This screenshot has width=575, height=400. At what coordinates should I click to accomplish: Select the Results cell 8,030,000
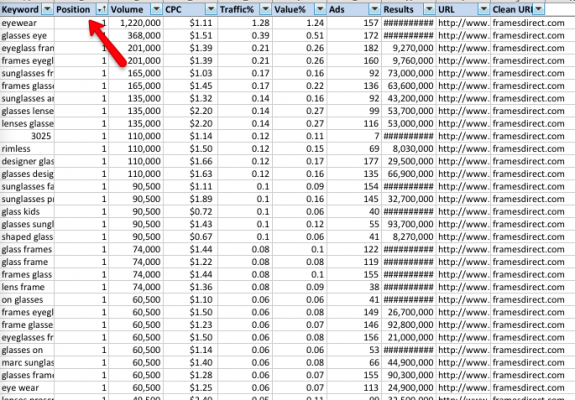click(409, 149)
